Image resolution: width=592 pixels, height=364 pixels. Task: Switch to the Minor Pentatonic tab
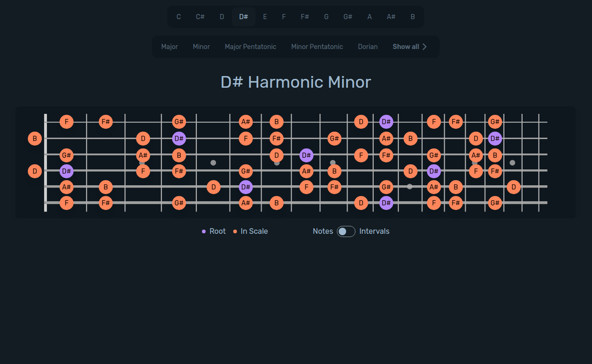pos(317,46)
